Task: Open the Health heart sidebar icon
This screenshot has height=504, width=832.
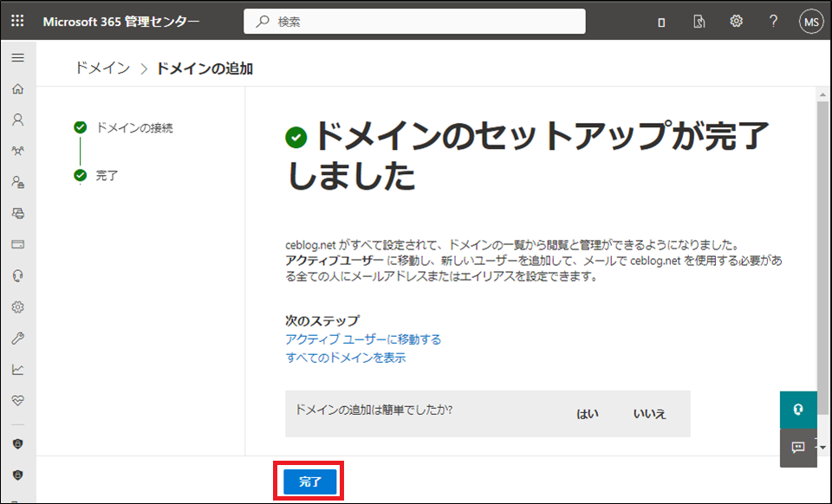Action: coord(17,401)
